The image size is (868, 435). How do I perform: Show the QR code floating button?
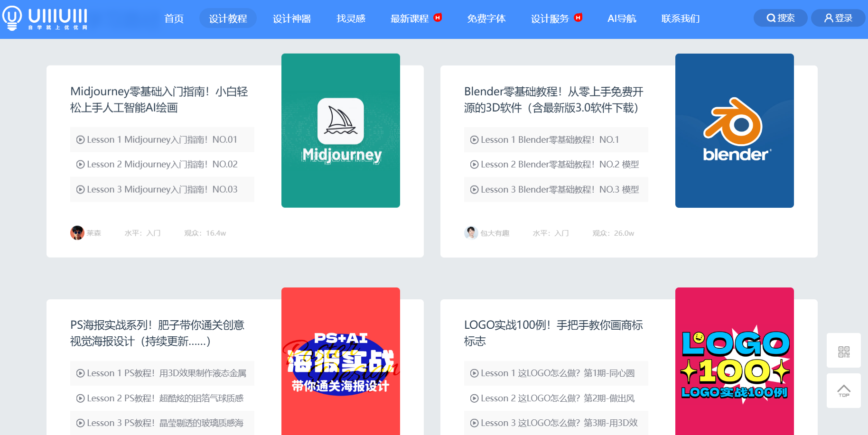pos(844,351)
